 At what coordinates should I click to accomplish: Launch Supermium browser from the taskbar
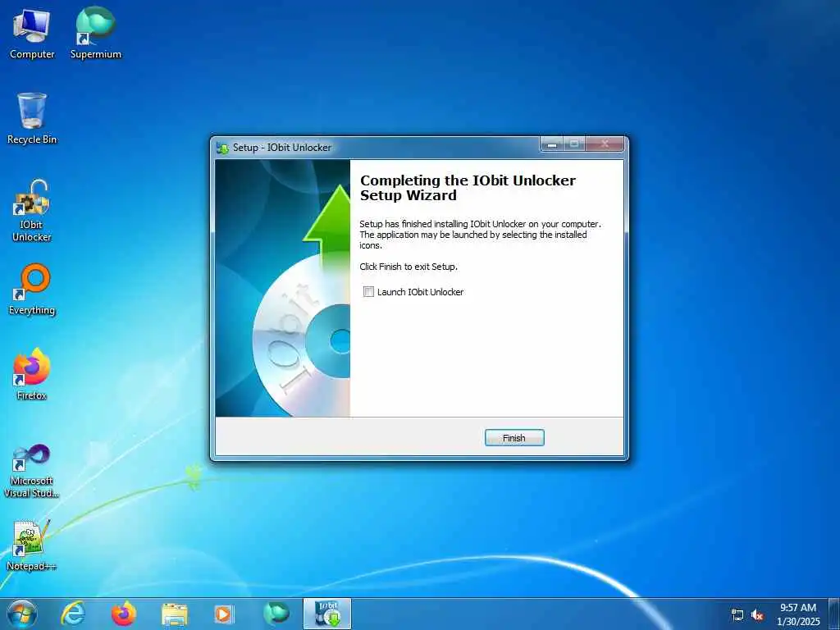(x=276, y=614)
